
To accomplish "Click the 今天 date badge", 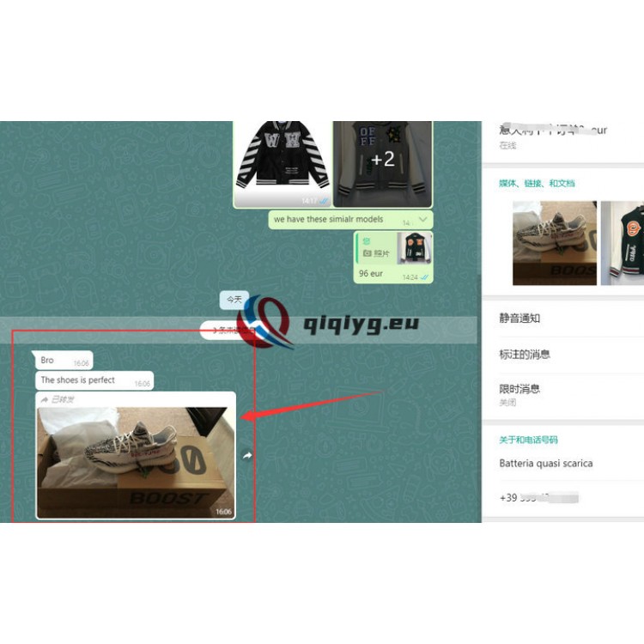I will [x=234, y=300].
